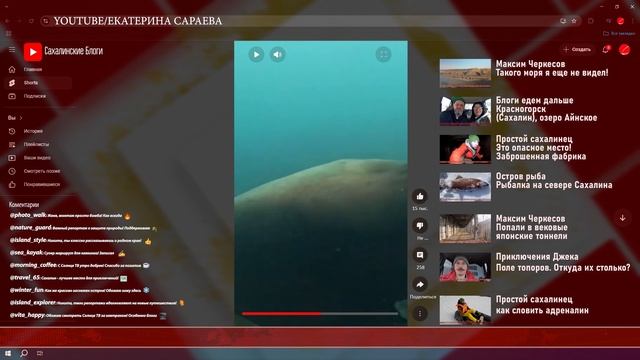
Task: Click commenter @sea_kayak
Action: pyautogui.click(x=26, y=253)
